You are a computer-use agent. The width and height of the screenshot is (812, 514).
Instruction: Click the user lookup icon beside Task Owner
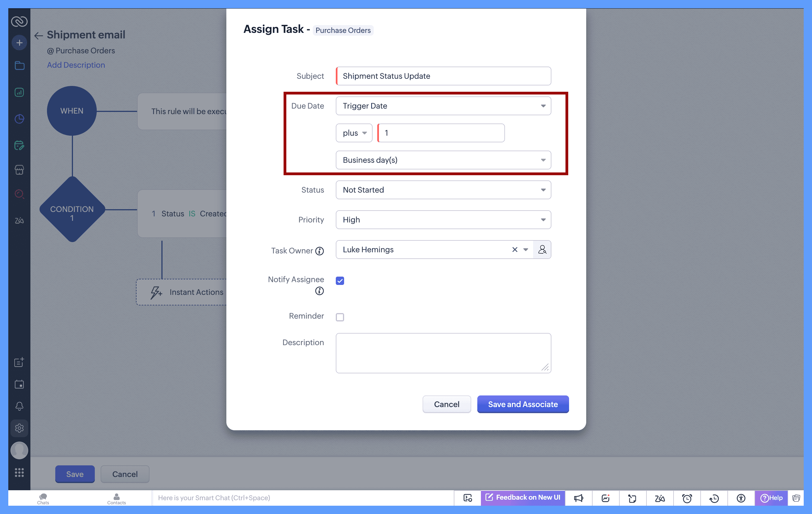(x=542, y=250)
